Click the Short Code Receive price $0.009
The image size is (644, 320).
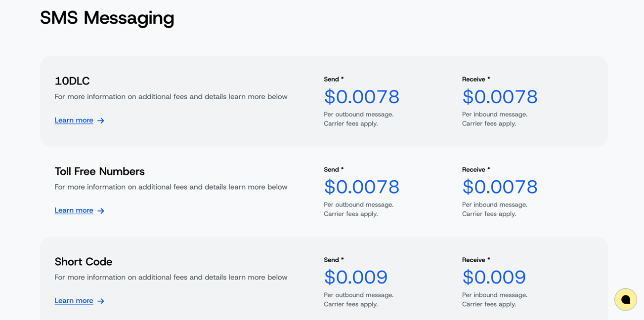[494, 278]
